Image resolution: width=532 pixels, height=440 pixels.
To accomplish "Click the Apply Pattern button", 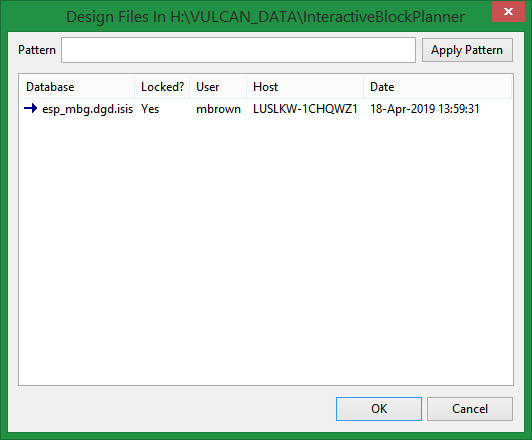I will tap(467, 50).
